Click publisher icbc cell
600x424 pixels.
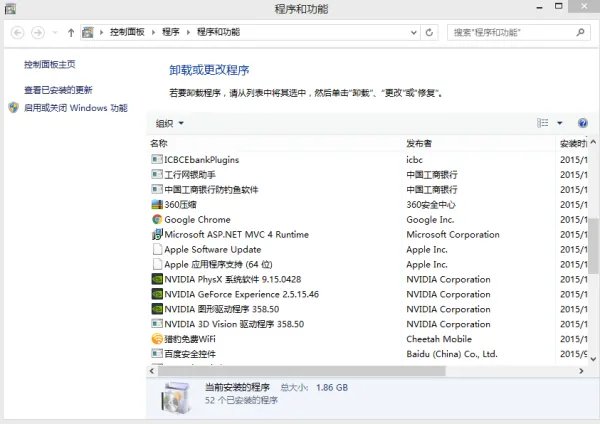pos(414,160)
